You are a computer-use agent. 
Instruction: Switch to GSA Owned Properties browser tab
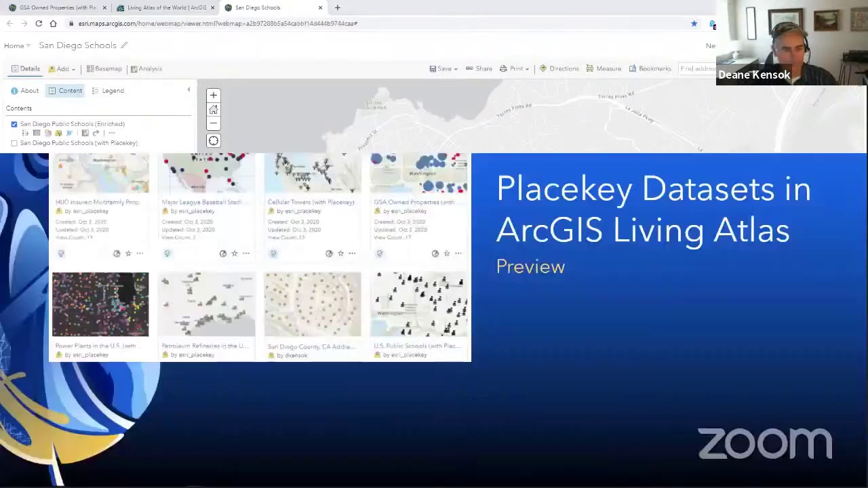coord(58,7)
